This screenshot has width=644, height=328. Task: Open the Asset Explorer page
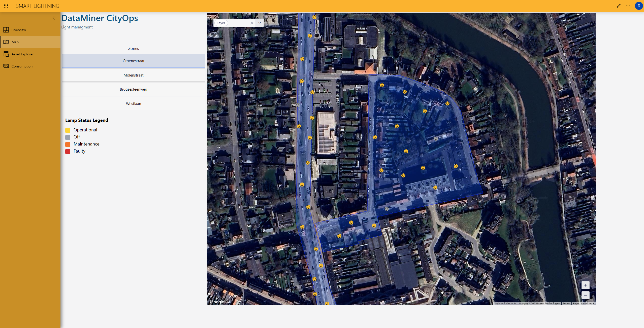tap(22, 54)
